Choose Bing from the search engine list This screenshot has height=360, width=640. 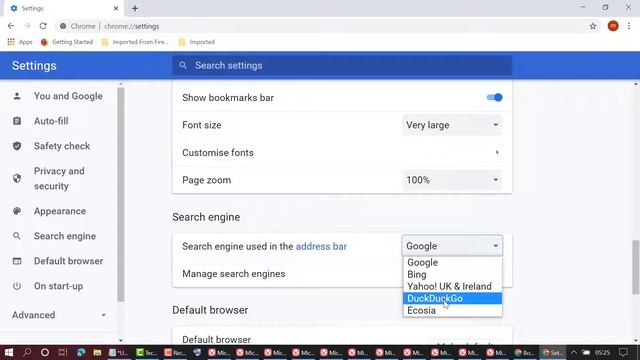tap(452, 274)
